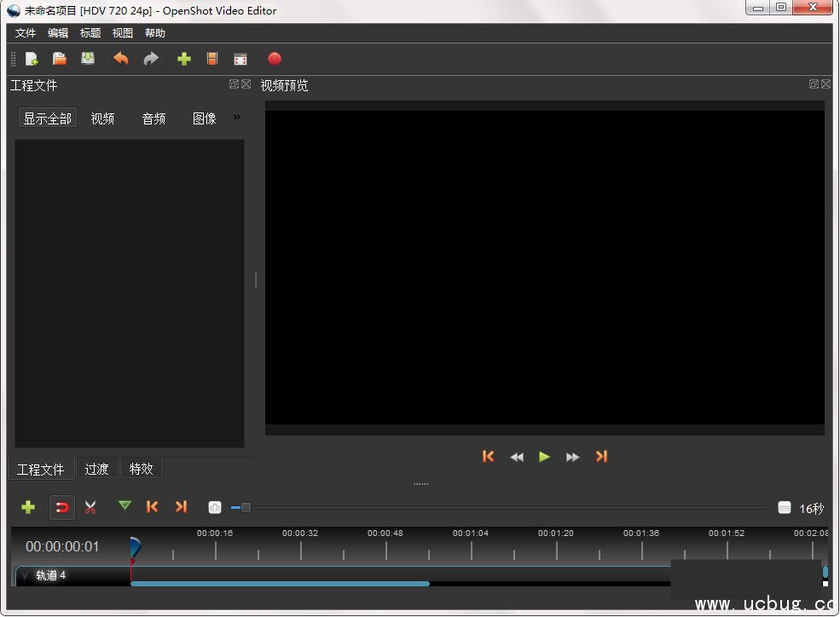Click the New Project toolbar icon
This screenshot has height=617, width=840.
click(x=32, y=59)
